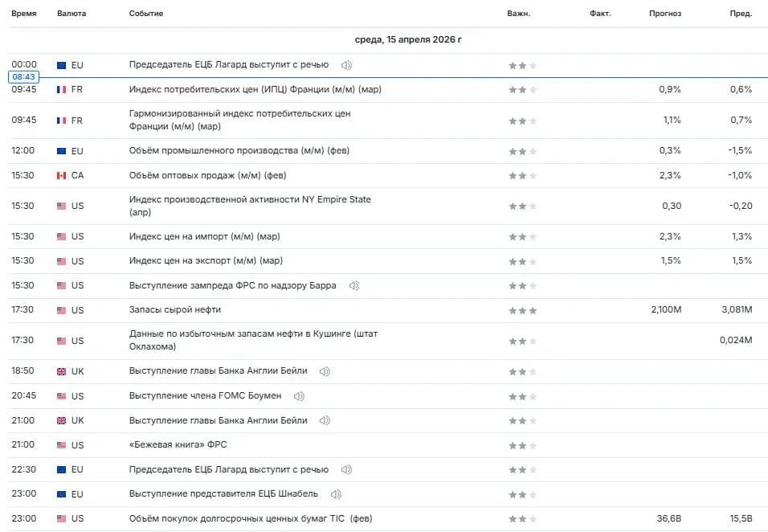Click the 08:43 current time marker
Viewport: 768px width, 532px height.
click(23, 77)
